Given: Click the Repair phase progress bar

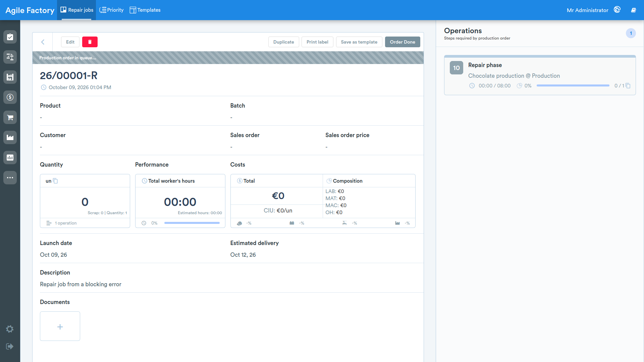Looking at the screenshot, I should coord(573,85).
